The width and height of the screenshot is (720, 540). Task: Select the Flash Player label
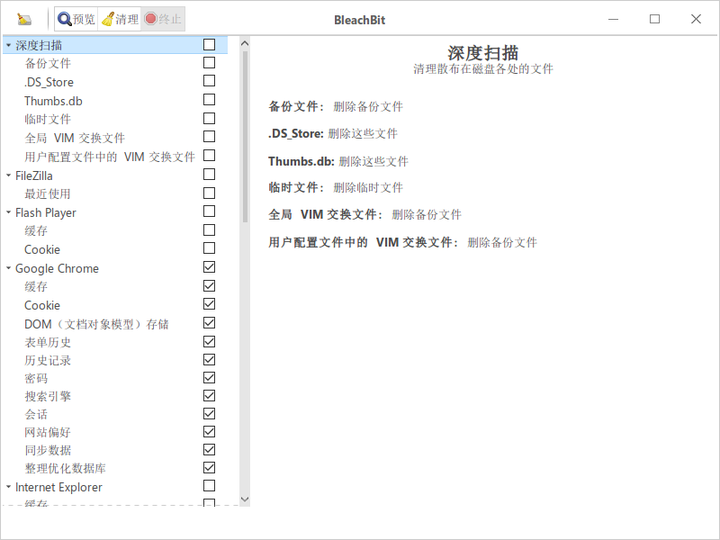45,213
